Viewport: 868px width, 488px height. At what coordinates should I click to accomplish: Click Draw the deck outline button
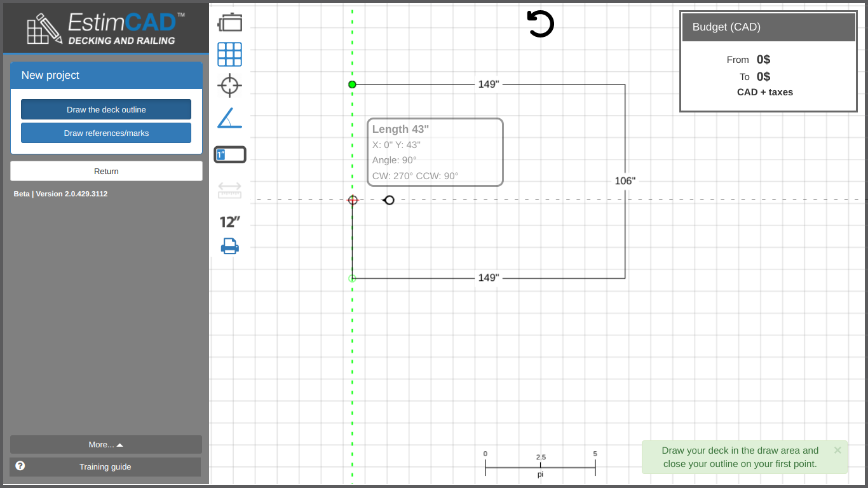click(x=106, y=109)
